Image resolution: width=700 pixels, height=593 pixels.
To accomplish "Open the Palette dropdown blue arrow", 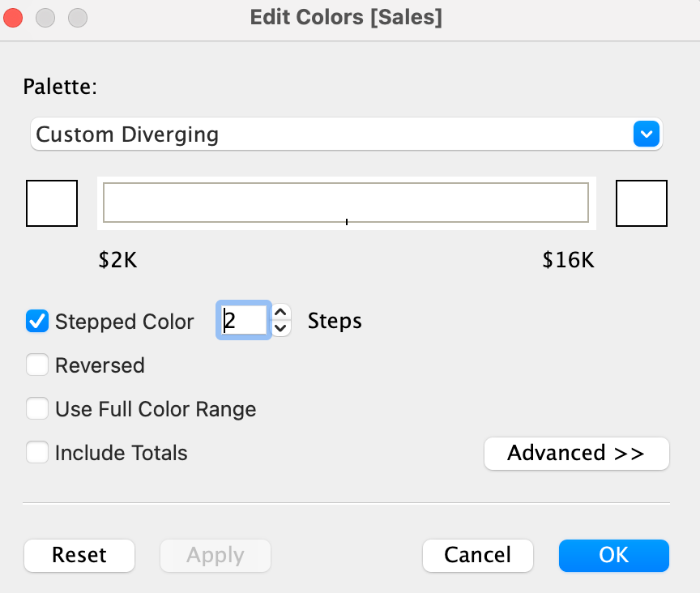I will [x=646, y=134].
